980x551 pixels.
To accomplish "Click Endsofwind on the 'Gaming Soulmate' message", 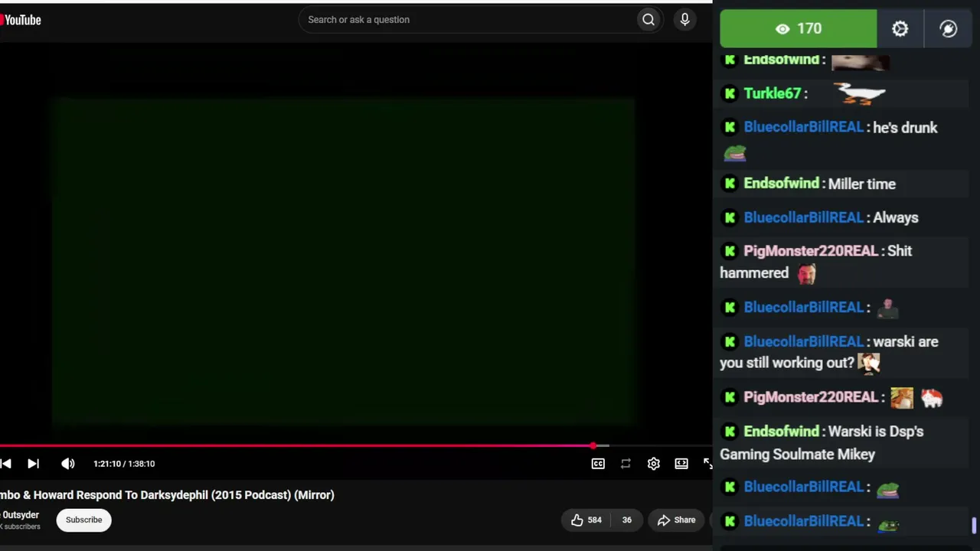I will click(x=781, y=432).
